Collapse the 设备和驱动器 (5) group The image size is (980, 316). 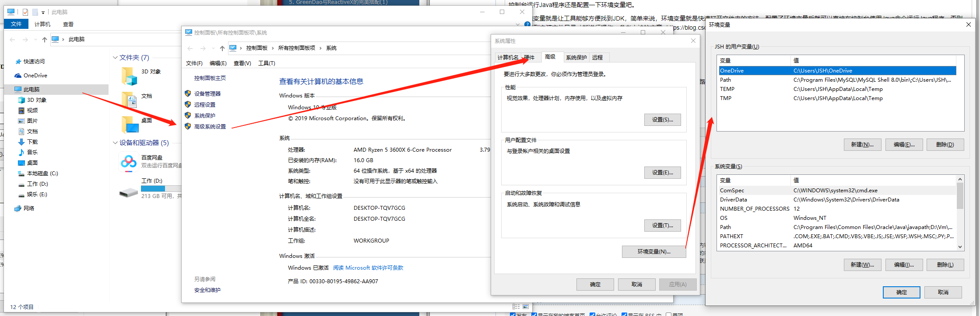point(115,143)
